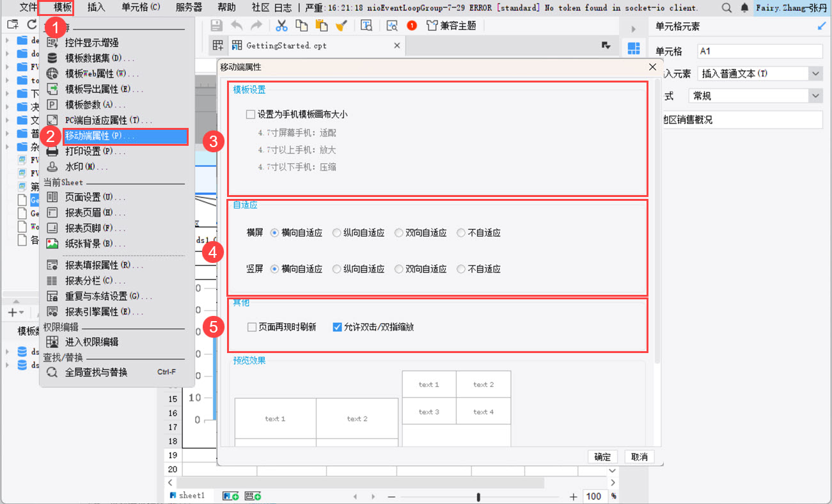
Task: Select 横屏 不自适应 radio button
Action: [x=461, y=233]
